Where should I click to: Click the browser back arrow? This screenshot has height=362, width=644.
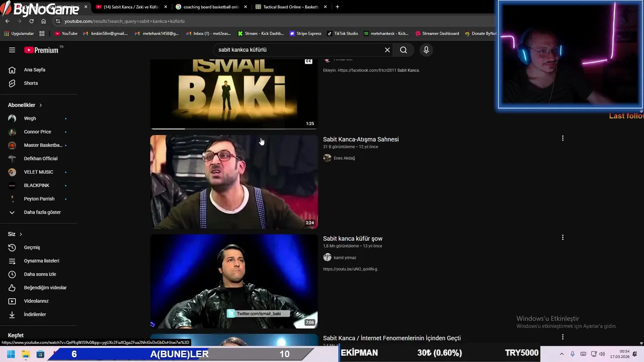(x=8, y=21)
